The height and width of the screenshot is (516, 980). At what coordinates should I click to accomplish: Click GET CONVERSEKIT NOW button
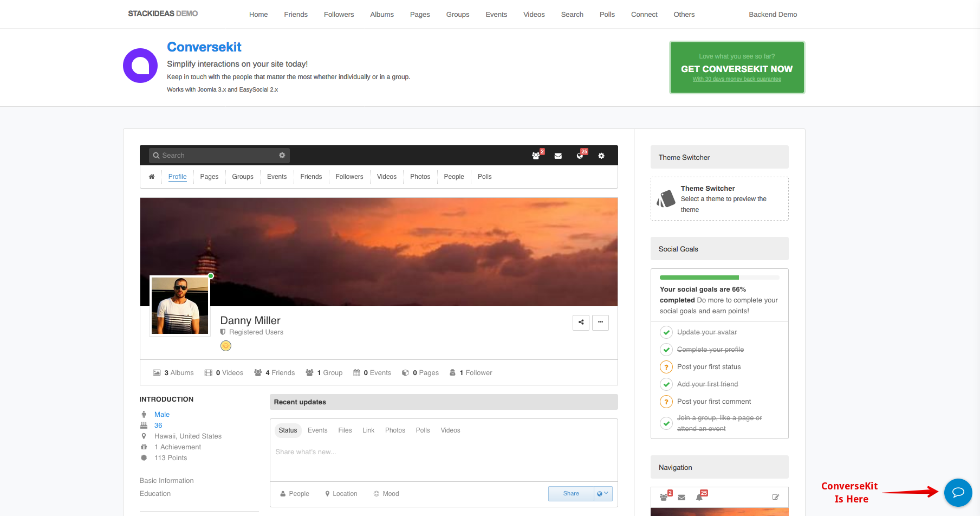tap(737, 68)
